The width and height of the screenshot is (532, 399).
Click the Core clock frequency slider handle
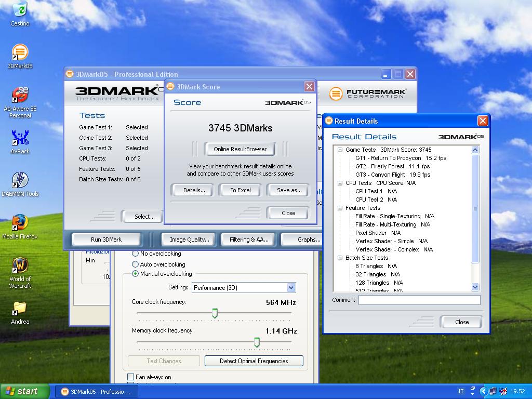coord(215,313)
